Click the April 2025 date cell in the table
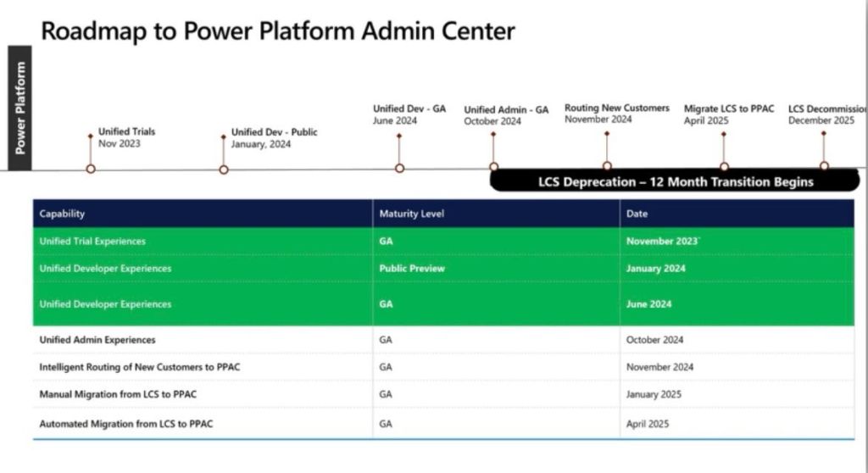Screen dimensions: 868x473 point(737,423)
